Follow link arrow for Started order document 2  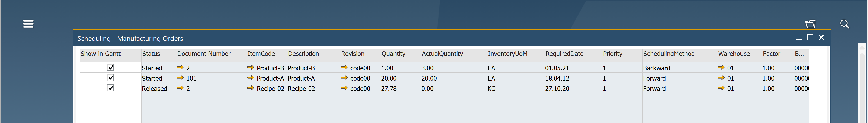pyautogui.click(x=180, y=68)
